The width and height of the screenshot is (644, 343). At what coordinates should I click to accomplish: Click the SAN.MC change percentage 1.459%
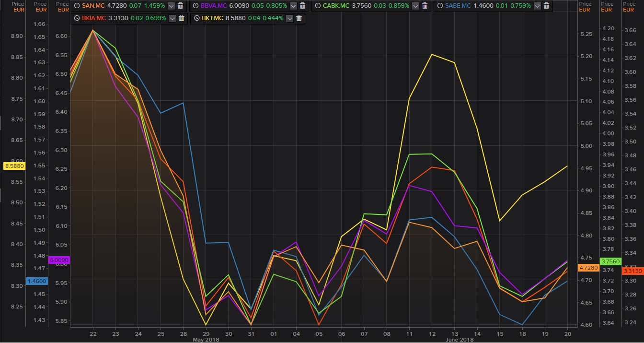tap(155, 6)
